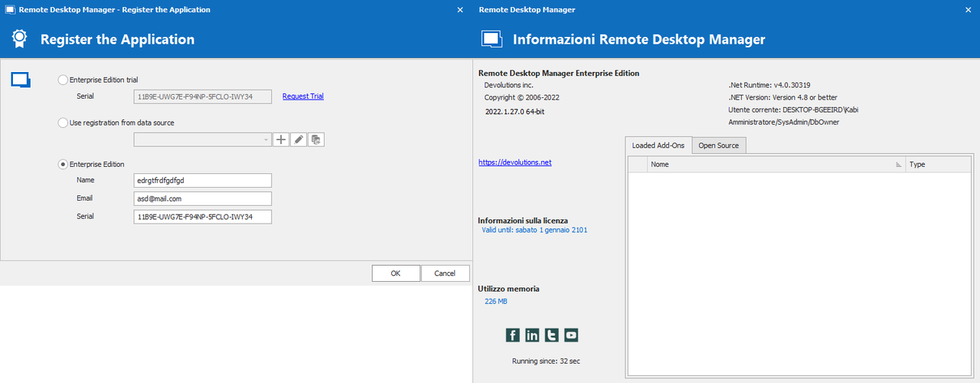Screen dimensions: 980x383
Task: Switch to the Loaded Add-Ons tab
Action: click(658, 146)
